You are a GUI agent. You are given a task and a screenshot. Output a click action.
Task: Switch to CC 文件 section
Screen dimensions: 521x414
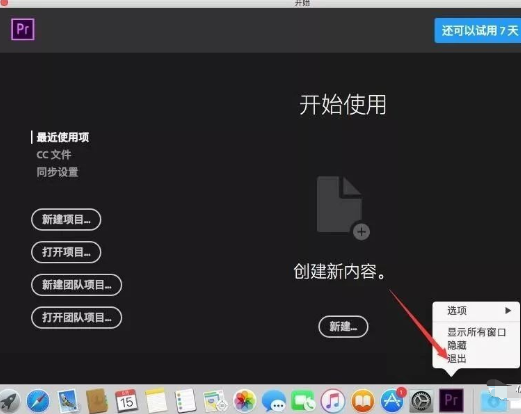tap(54, 155)
